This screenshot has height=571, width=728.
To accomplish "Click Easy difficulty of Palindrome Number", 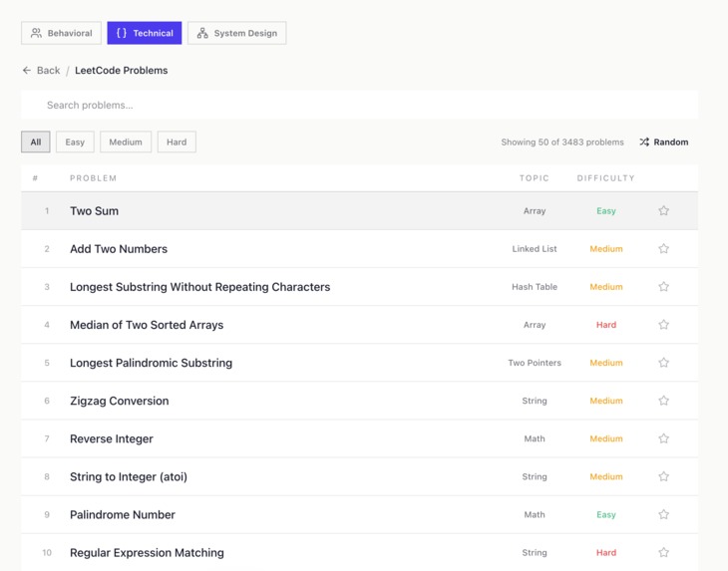I will [x=606, y=515].
